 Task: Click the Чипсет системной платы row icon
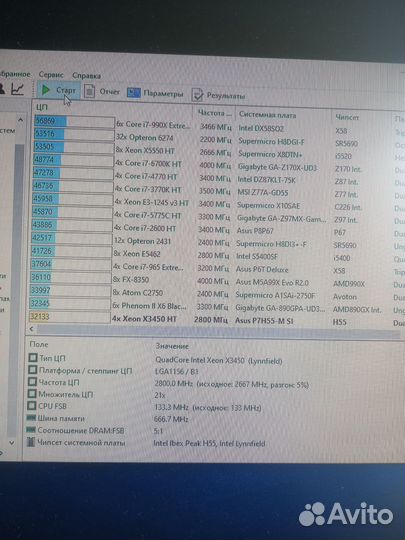31,442
